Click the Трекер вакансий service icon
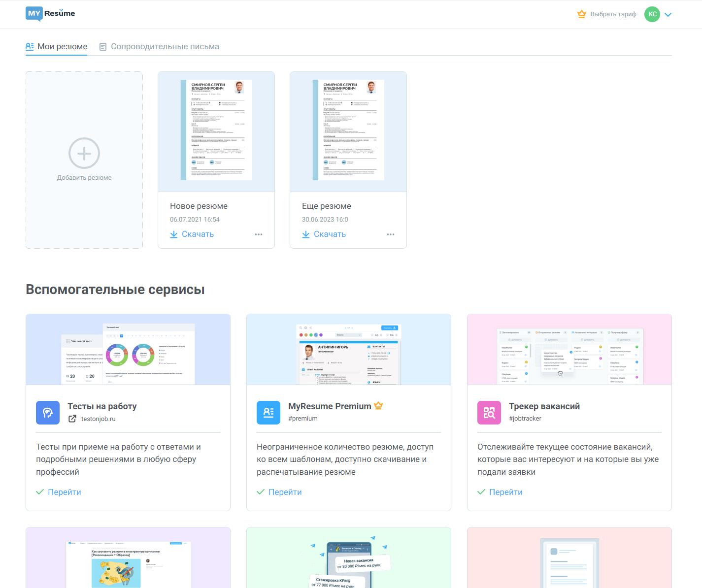 pyautogui.click(x=489, y=413)
